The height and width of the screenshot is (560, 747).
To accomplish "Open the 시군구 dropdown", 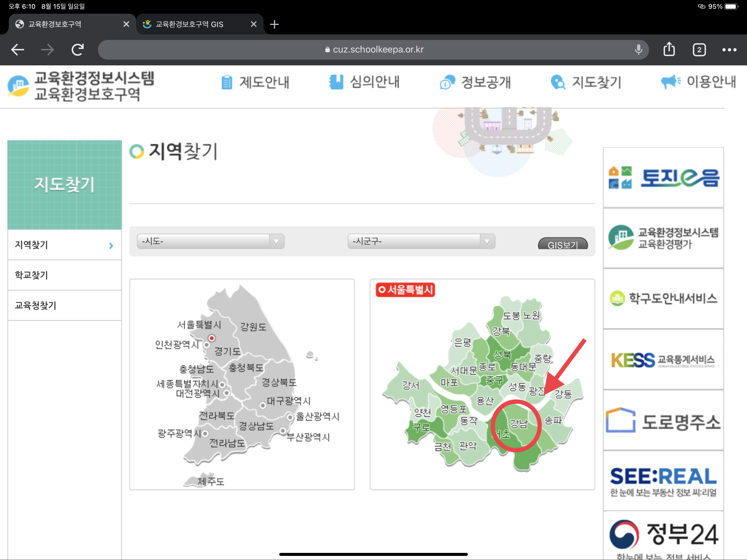I will 421,241.
